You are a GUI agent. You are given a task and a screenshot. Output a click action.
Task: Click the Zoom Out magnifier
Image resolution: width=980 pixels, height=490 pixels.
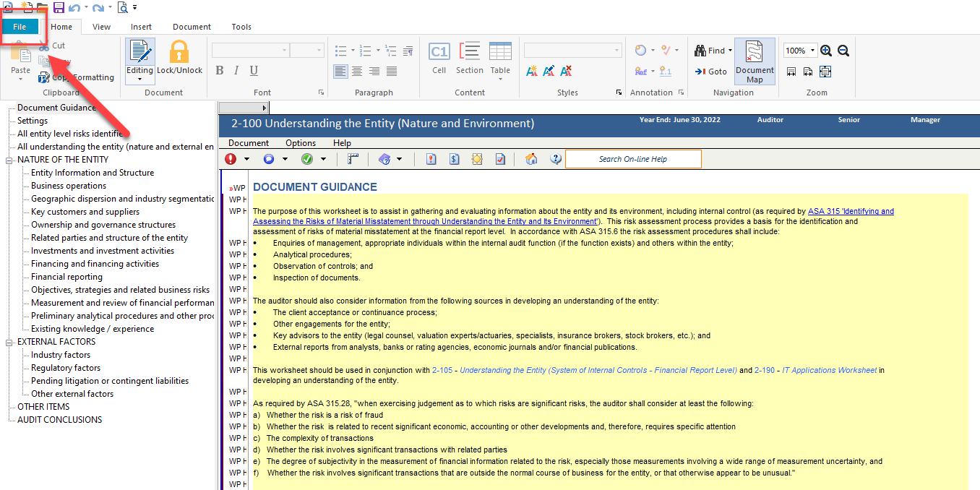pos(843,51)
